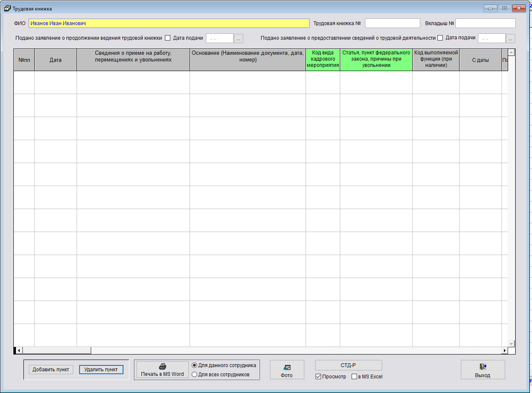Image resolution: width=532 pixels, height=393 pixels.
Task: Click the Основание column header
Action: pos(248,60)
